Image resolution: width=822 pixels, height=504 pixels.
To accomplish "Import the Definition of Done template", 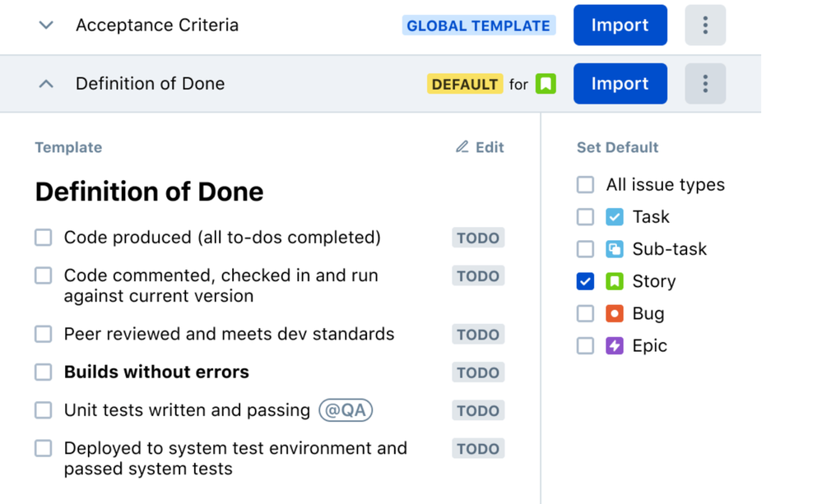I will [x=620, y=84].
